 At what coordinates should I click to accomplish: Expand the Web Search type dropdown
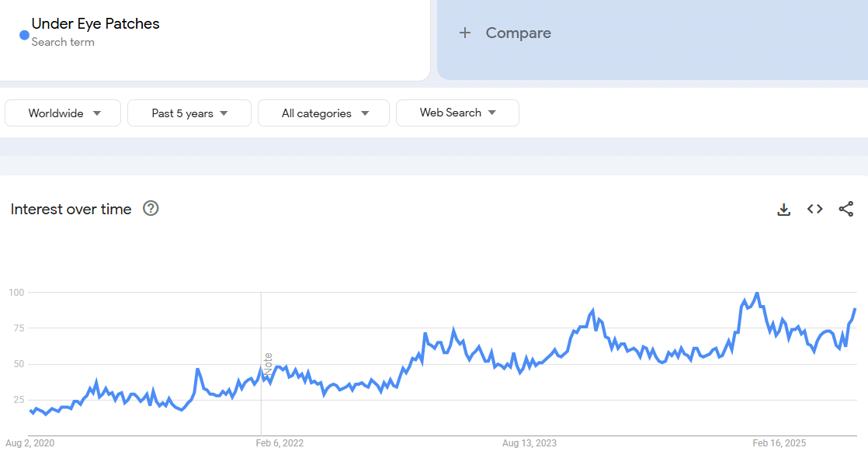tap(457, 113)
